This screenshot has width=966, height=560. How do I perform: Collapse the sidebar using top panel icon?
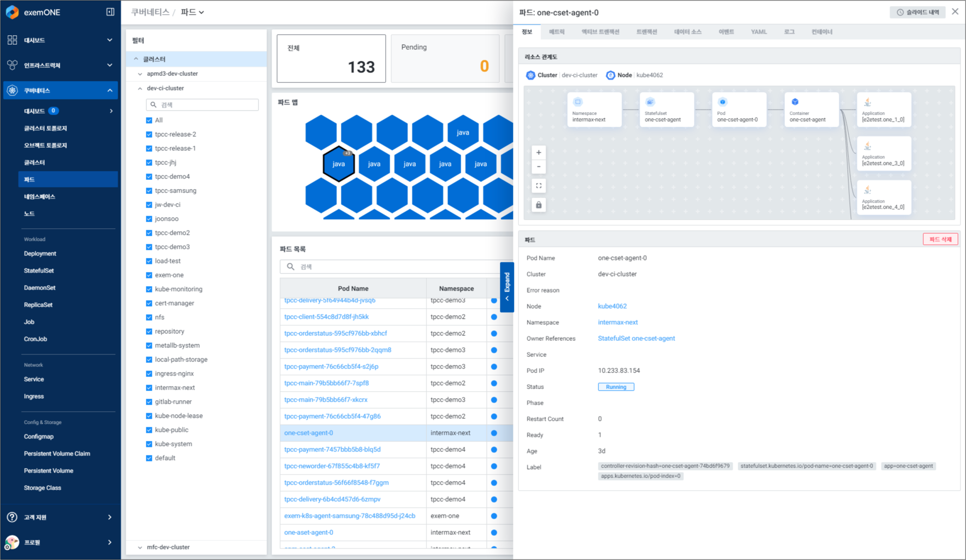pos(110,12)
